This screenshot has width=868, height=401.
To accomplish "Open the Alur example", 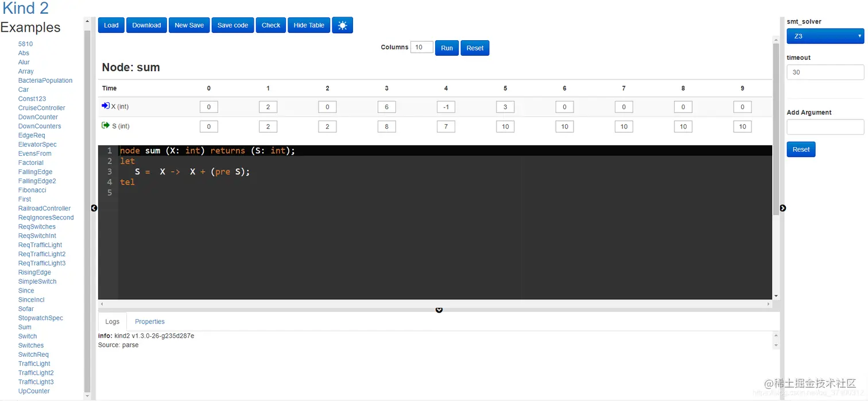I will pos(24,62).
